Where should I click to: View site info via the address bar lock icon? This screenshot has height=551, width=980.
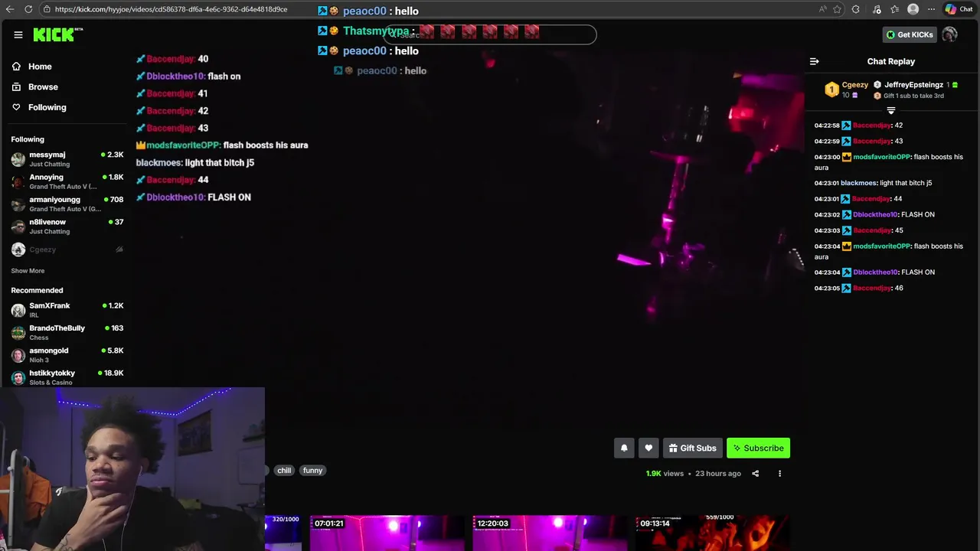click(x=47, y=9)
